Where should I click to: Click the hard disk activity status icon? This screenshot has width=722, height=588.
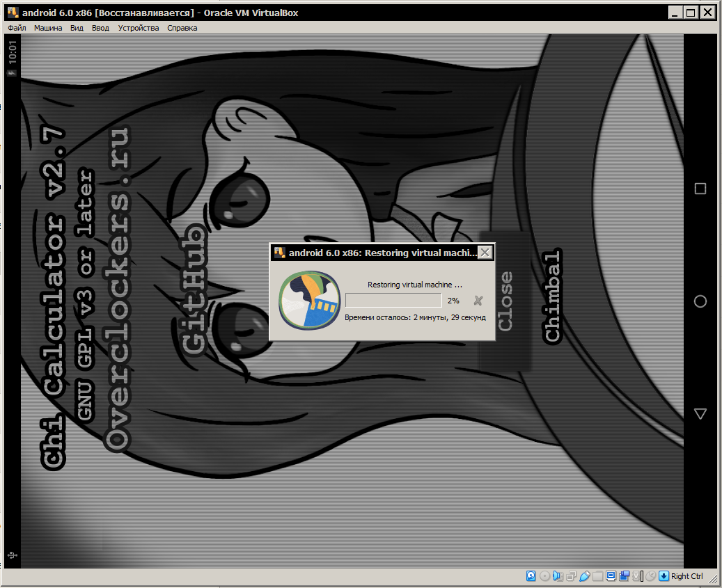pyautogui.click(x=531, y=576)
